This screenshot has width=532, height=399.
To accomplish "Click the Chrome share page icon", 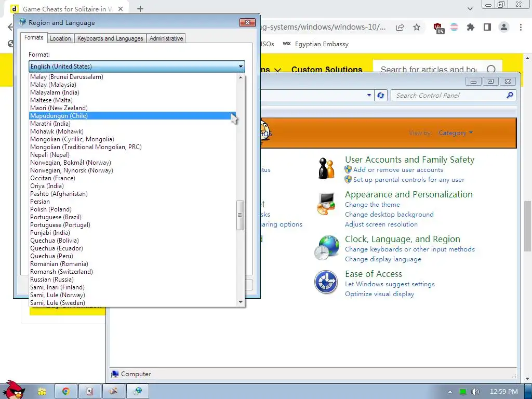I will point(400,28).
